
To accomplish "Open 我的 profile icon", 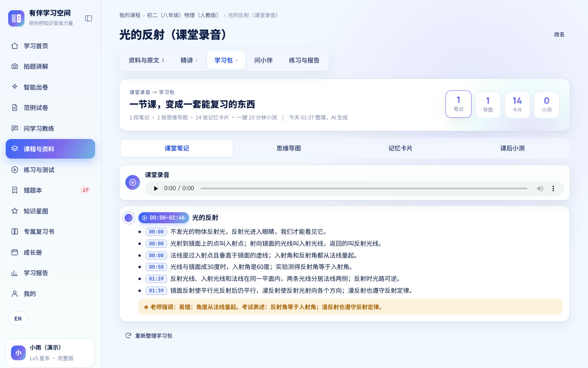I will point(15,294).
